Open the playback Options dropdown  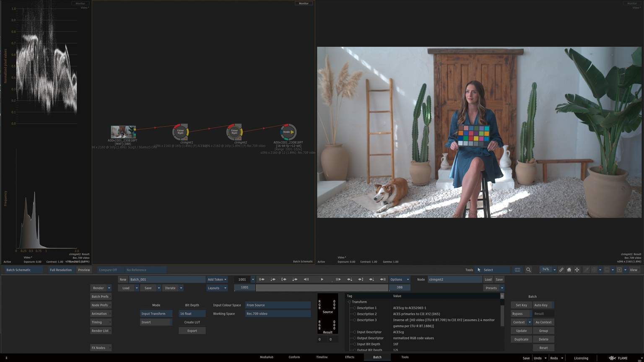tap(400, 279)
